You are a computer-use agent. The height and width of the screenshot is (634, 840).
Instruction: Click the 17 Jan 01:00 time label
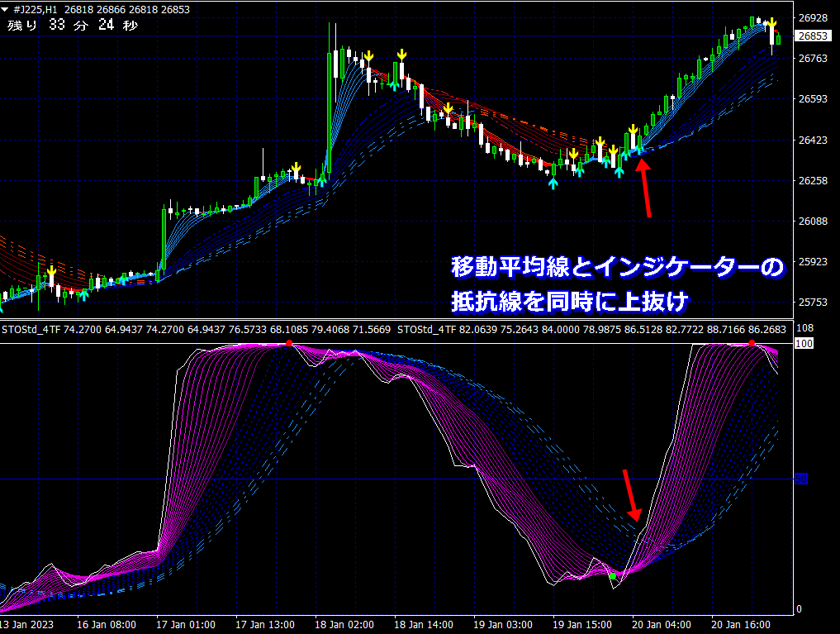pyautogui.click(x=185, y=625)
